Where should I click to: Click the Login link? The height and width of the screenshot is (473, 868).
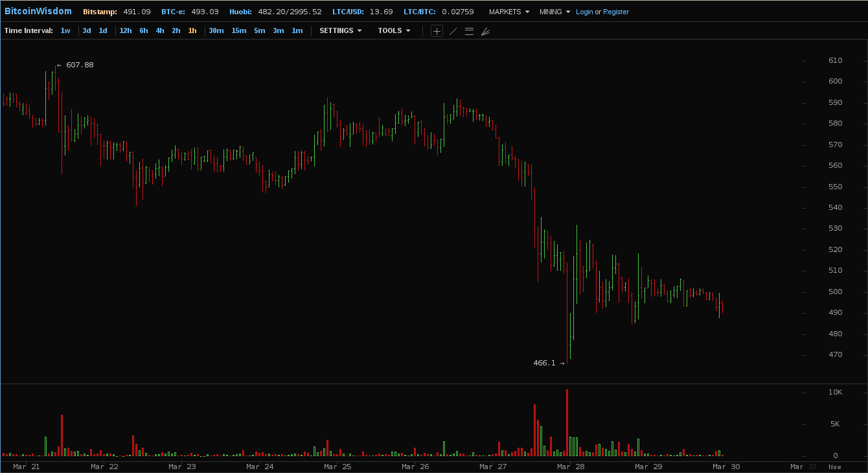pyautogui.click(x=584, y=12)
